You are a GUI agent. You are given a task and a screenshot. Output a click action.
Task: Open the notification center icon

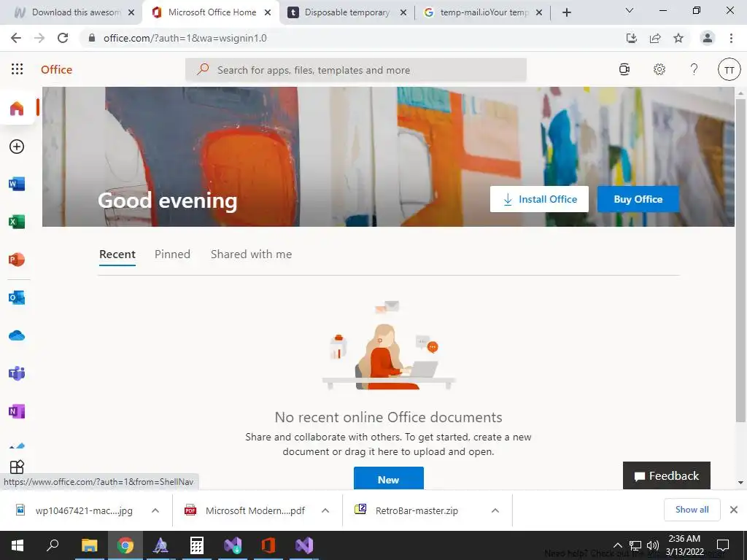[x=723, y=545]
